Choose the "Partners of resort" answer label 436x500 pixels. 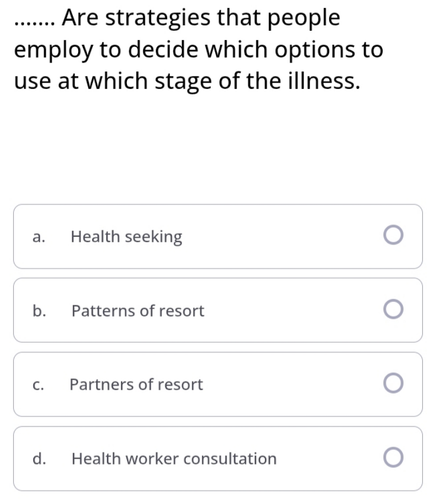(136, 384)
